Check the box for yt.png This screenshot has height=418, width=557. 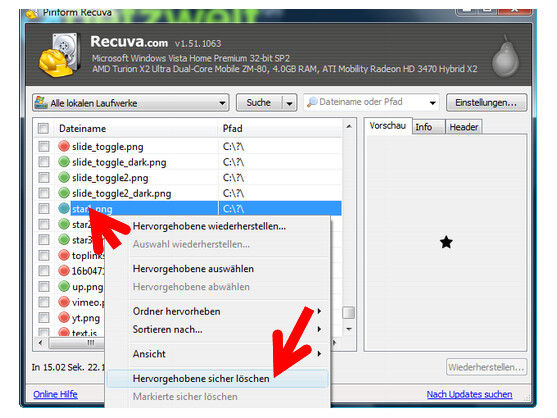44,317
